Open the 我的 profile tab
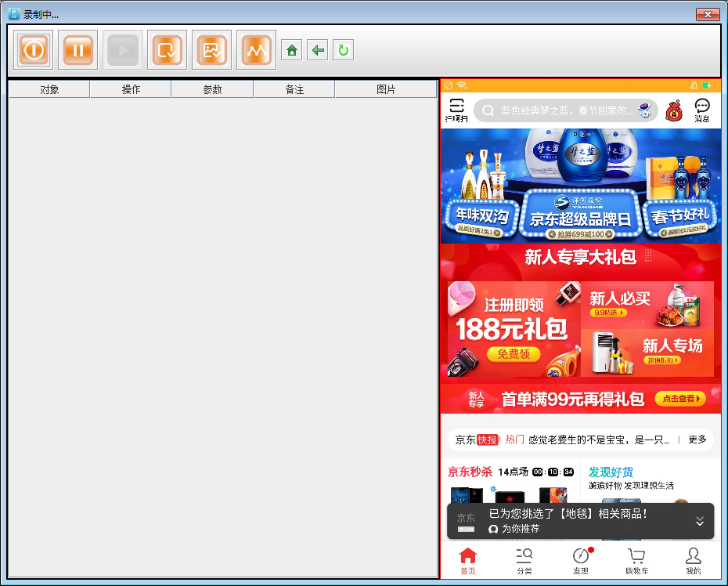728x586 pixels. pos(694,561)
